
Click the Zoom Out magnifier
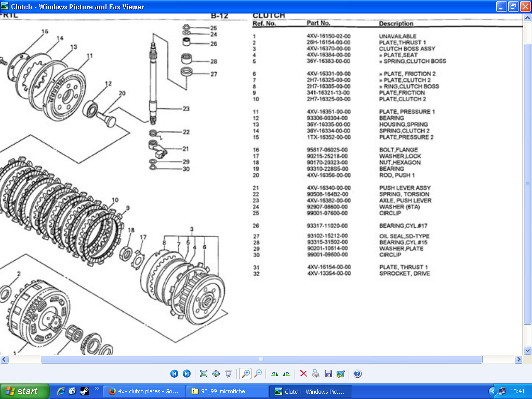click(x=257, y=374)
